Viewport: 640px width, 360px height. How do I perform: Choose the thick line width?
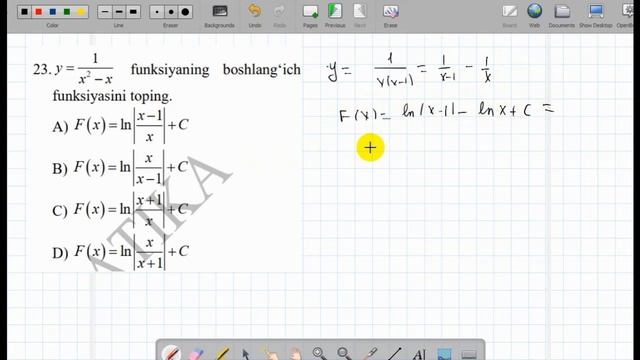click(x=133, y=12)
